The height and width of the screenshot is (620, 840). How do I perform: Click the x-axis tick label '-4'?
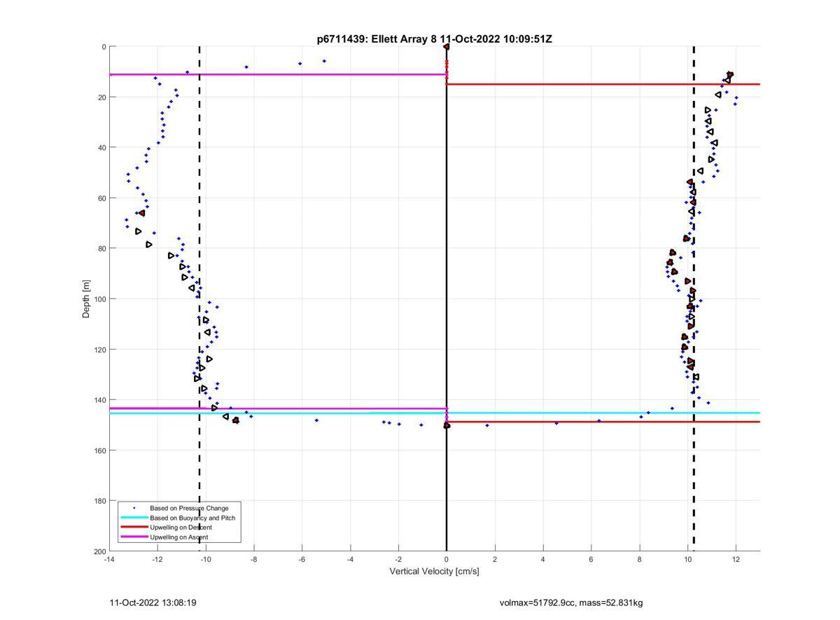[x=350, y=560]
